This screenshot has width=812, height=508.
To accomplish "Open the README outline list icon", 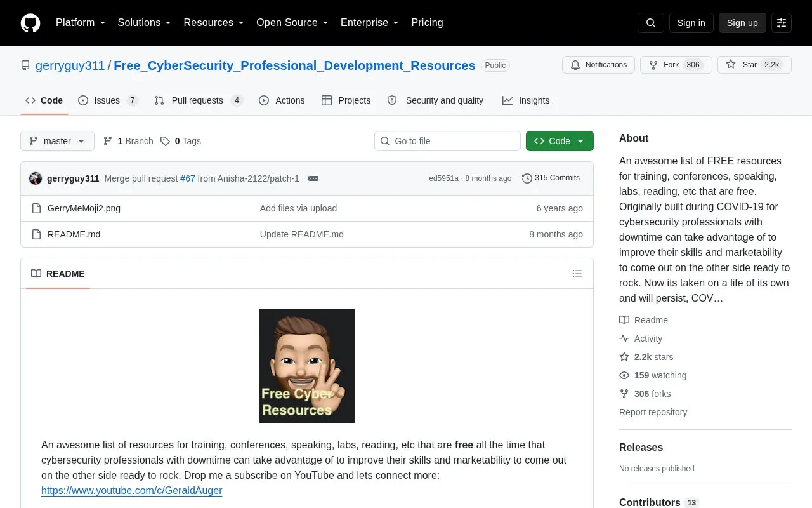I will click(577, 274).
